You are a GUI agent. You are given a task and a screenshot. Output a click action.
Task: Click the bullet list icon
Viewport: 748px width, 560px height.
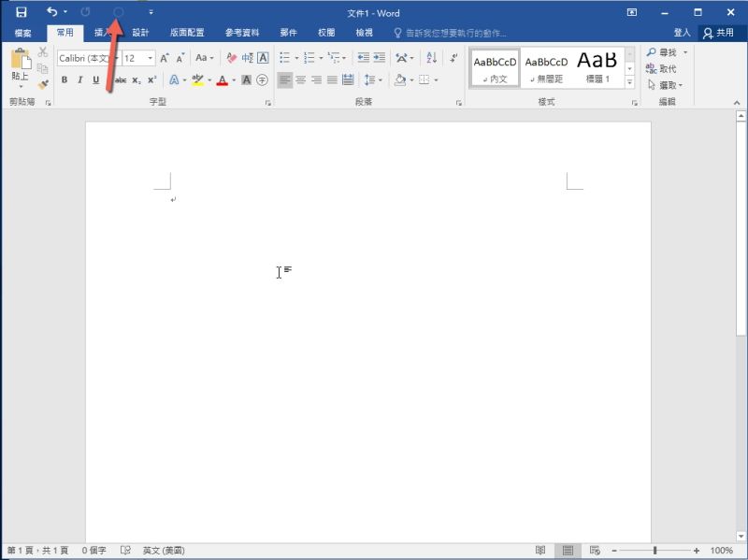point(285,58)
